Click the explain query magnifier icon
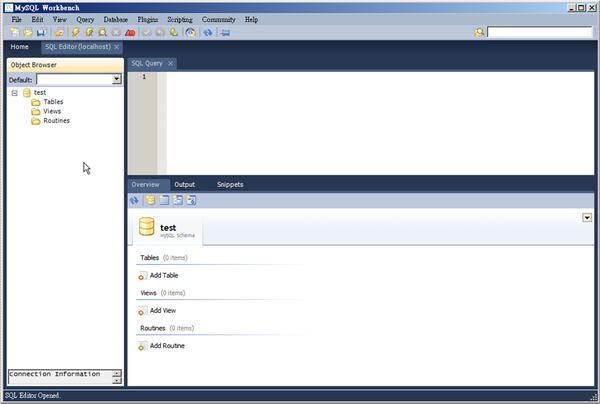Image resolution: width=600 pixels, height=404 pixels. (x=102, y=33)
